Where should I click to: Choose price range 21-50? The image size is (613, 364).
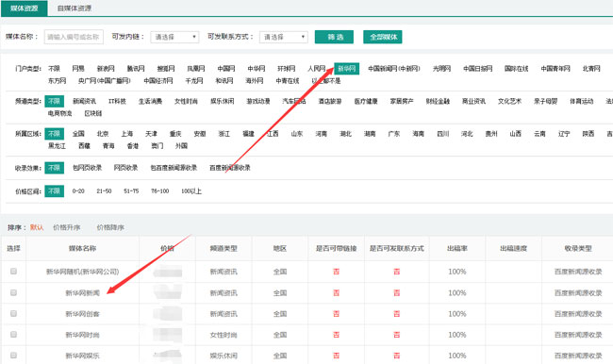click(104, 190)
